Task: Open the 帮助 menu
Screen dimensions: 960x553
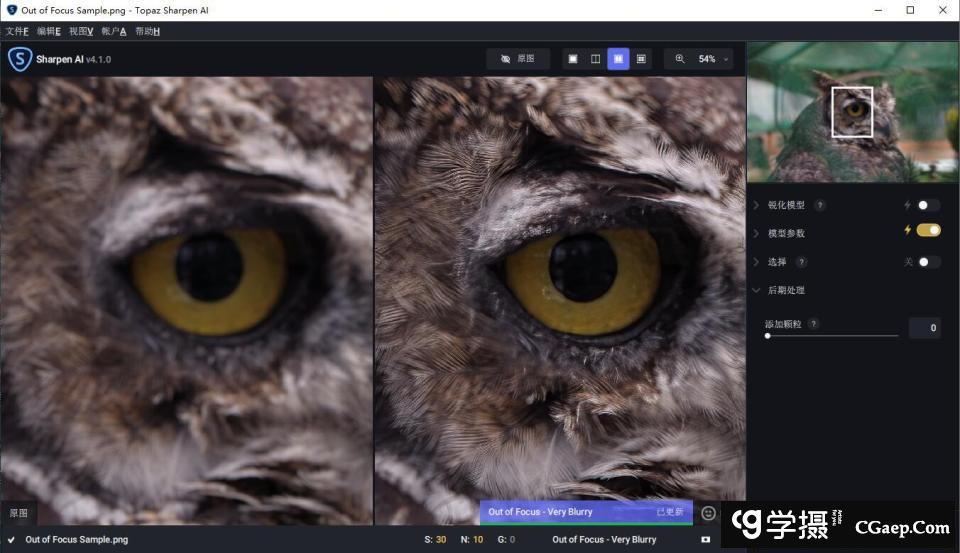Action: pyautogui.click(x=147, y=31)
